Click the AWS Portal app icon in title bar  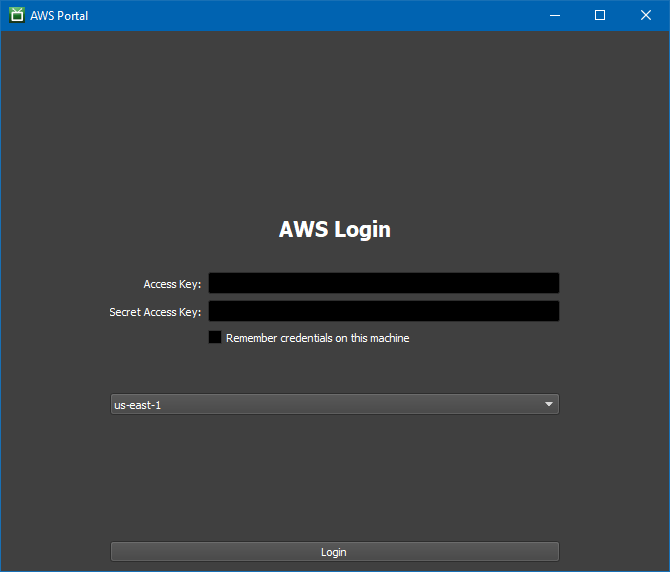coord(17,15)
